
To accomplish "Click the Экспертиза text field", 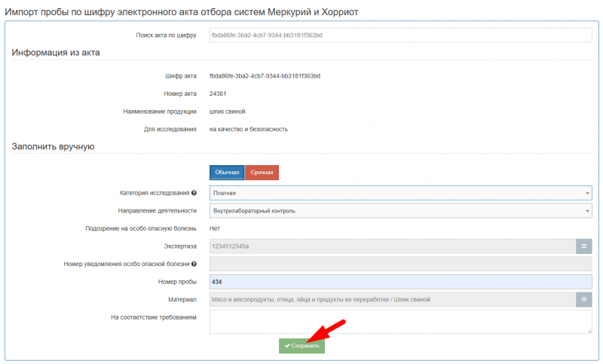I will (392, 246).
